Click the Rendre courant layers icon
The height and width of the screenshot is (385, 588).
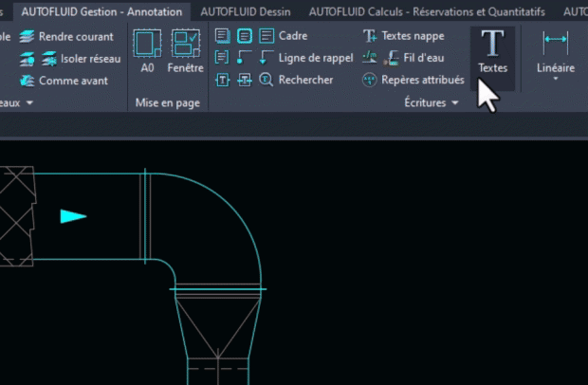pyautogui.click(x=27, y=37)
